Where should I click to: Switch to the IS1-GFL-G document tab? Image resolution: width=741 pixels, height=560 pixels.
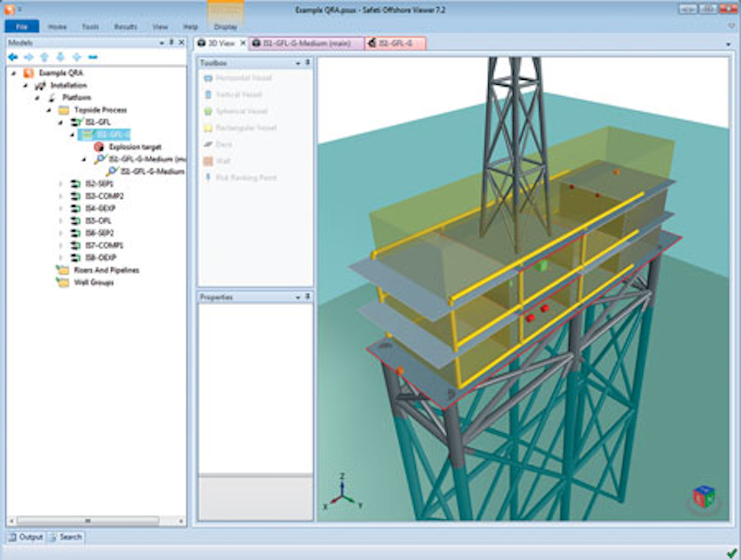[x=396, y=43]
